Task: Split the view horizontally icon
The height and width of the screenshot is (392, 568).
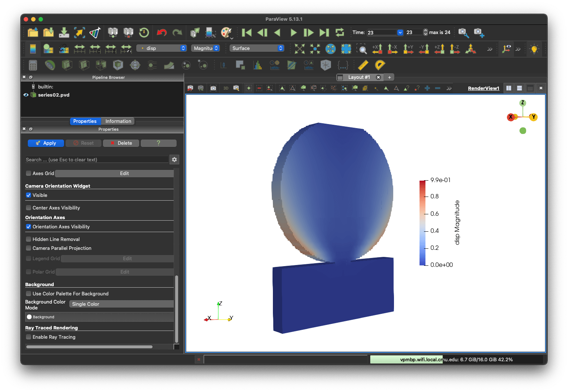Action: pyautogui.click(x=509, y=88)
